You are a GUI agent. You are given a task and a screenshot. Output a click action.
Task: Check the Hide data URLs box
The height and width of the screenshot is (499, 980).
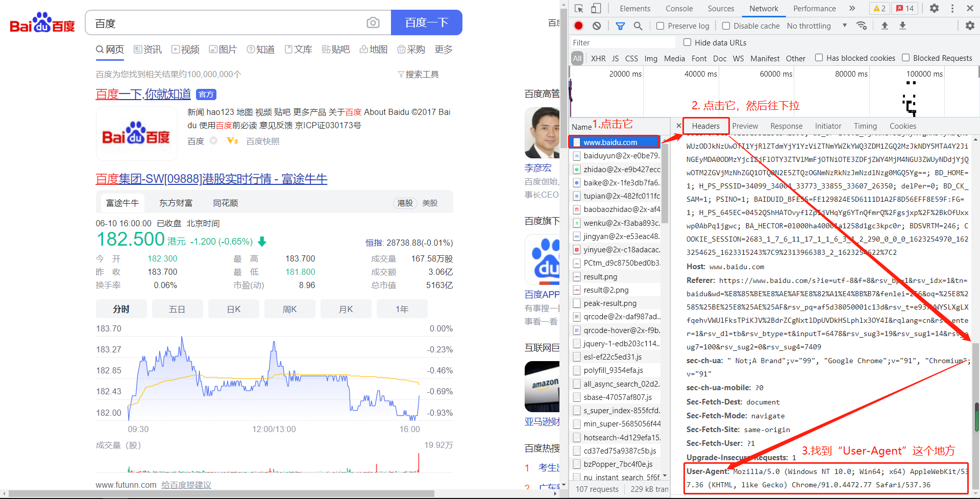[x=687, y=42]
